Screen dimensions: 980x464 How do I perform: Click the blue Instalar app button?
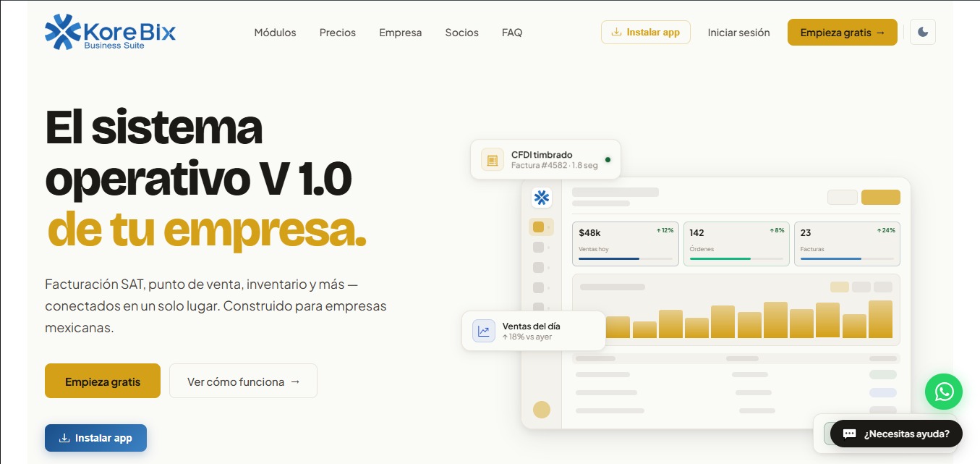click(95, 438)
